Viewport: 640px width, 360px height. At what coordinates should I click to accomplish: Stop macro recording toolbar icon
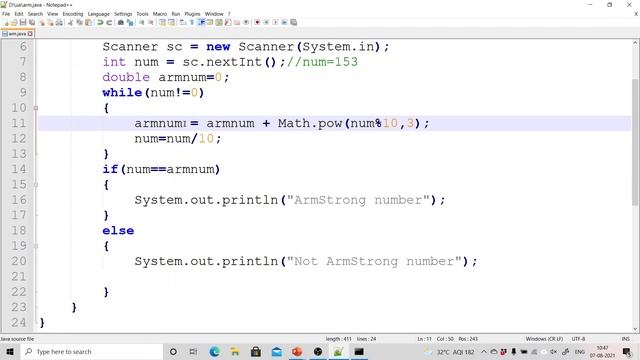(x=266, y=22)
